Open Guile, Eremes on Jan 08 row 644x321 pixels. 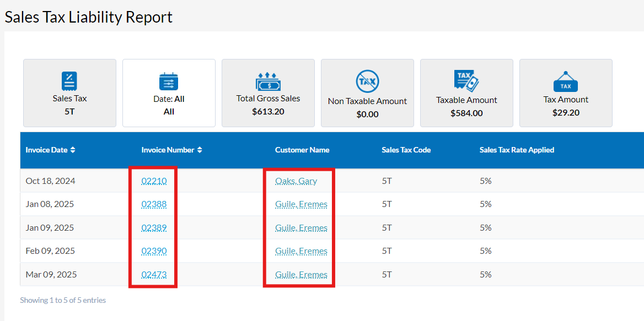pos(301,204)
